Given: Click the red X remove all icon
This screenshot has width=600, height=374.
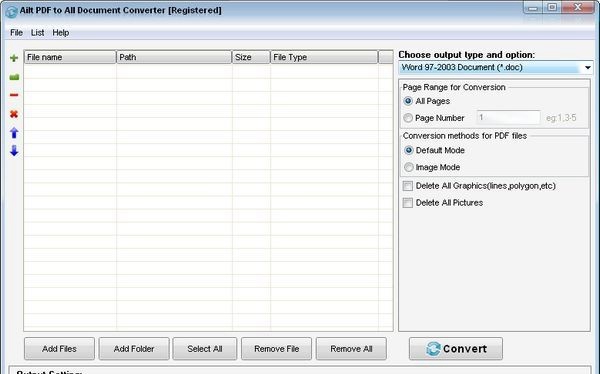Looking at the screenshot, I should pyautogui.click(x=14, y=114).
